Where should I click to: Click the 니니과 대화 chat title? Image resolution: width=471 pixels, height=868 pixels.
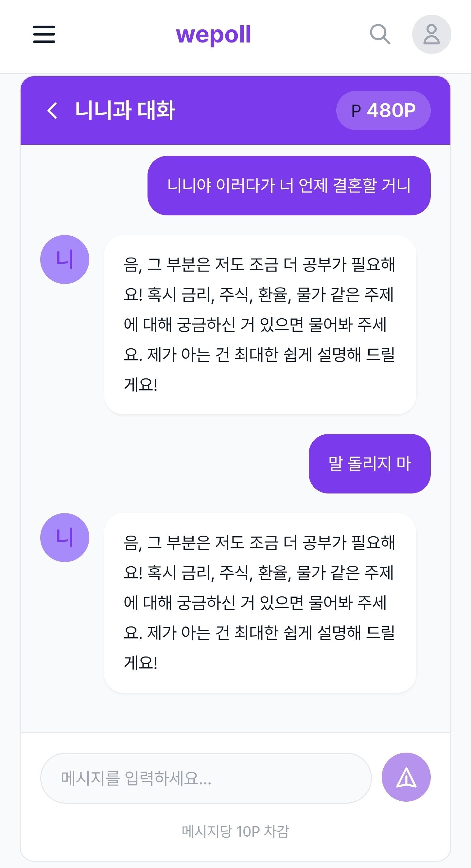pos(125,110)
